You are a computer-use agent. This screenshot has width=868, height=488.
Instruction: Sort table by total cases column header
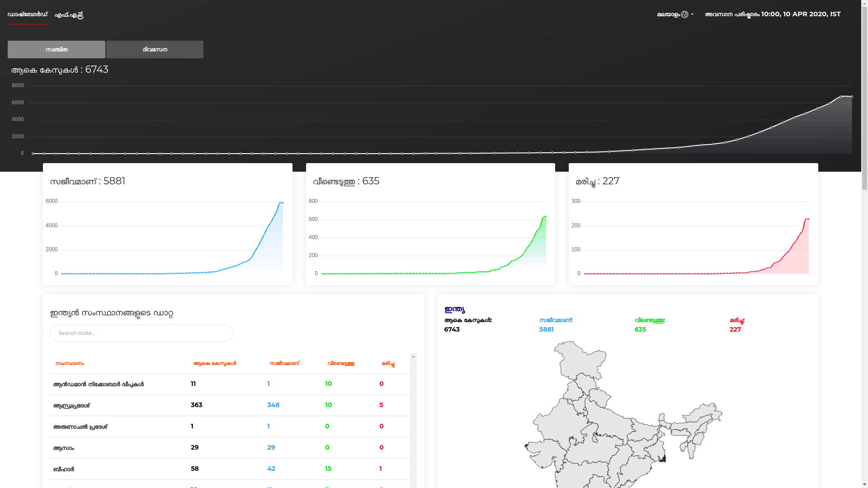(215, 364)
